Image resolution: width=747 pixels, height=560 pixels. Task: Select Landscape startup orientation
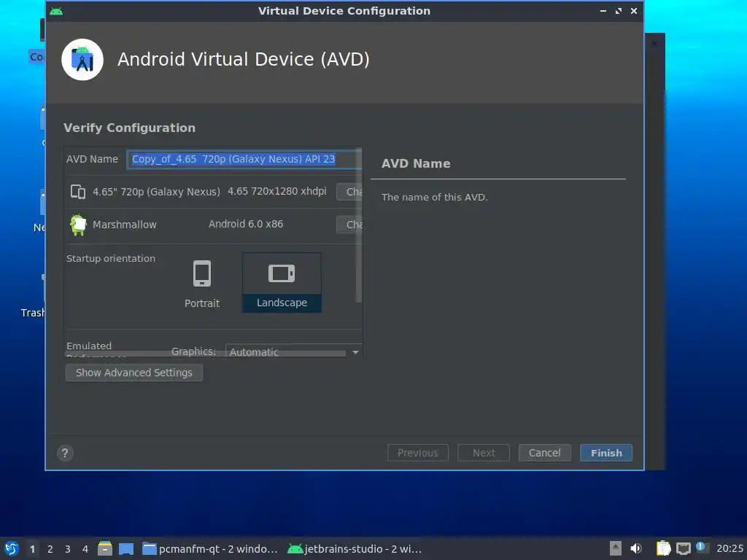pyautogui.click(x=282, y=283)
